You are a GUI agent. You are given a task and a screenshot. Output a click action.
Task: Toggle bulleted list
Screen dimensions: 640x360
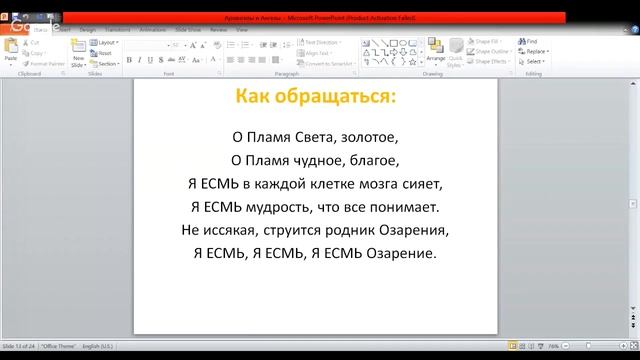231,45
